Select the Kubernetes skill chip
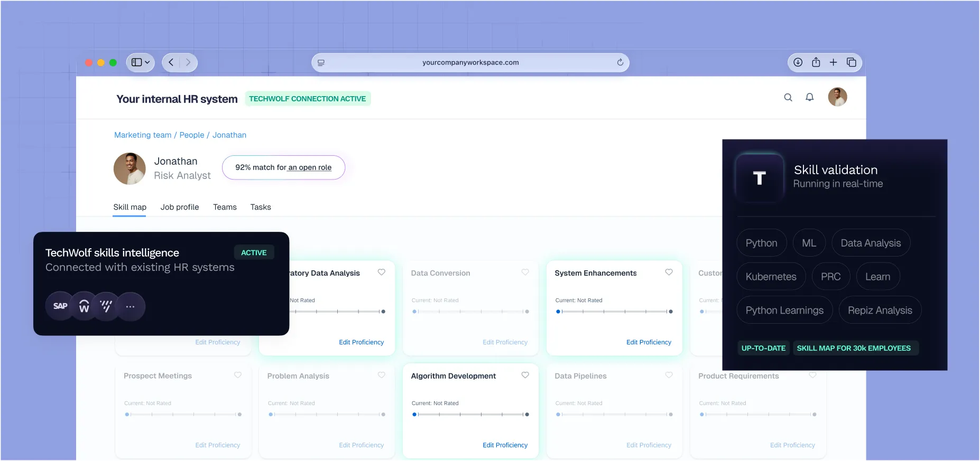980x461 pixels. [771, 277]
